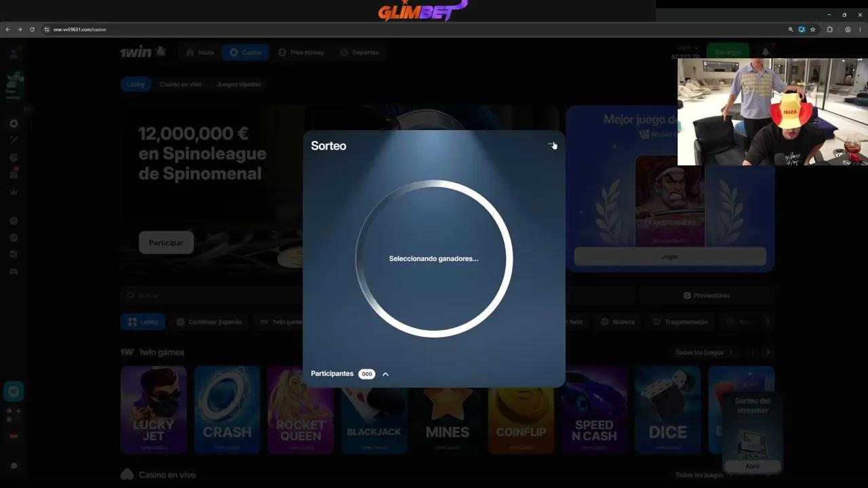Switch to Juegos rápidos sub-tab
Screen dimensions: 868x488
(239, 85)
